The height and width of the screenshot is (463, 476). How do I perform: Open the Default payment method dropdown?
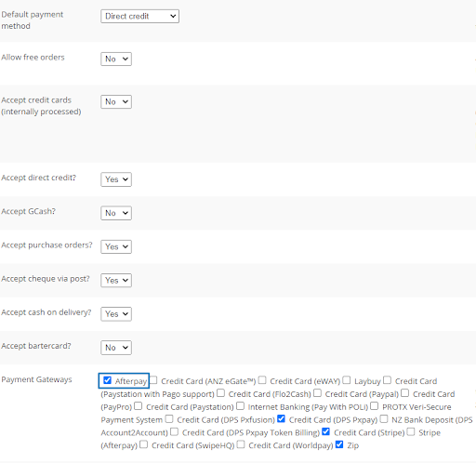click(139, 16)
